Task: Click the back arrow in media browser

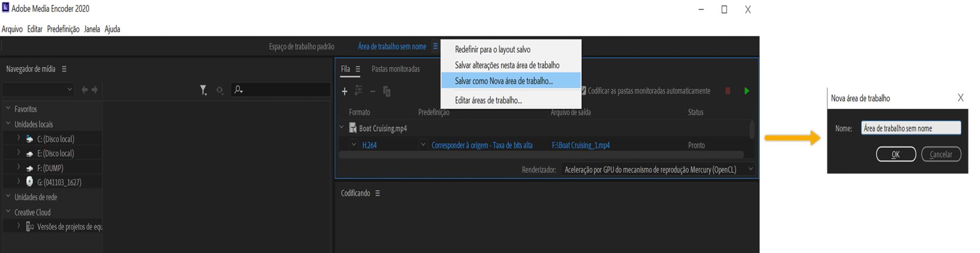Action: click(x=85, y=90)
